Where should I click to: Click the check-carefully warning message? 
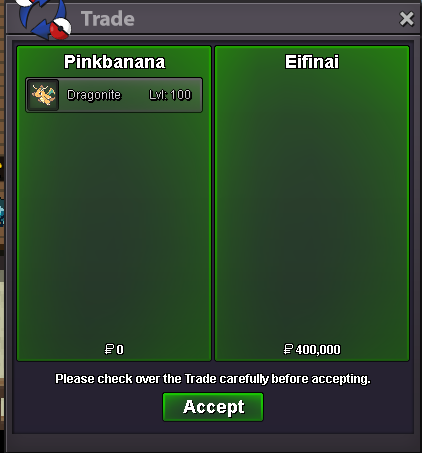click(213, 379)
